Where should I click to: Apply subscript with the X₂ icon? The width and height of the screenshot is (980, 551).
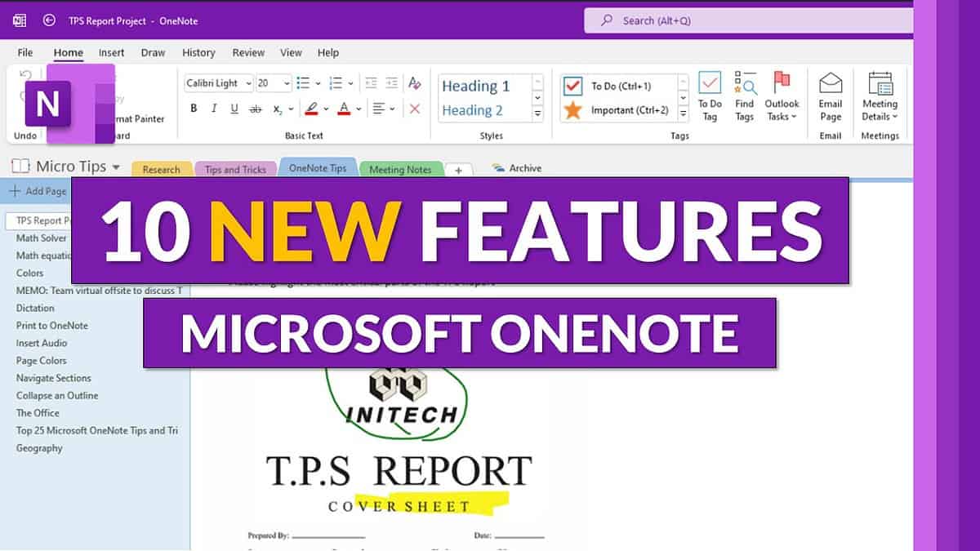278,109
